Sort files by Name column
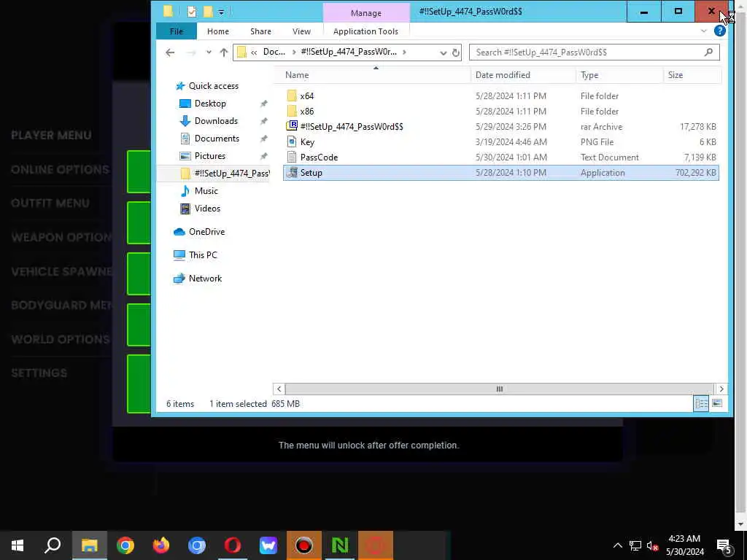This screenshot has height=560, width=747. 297,75
